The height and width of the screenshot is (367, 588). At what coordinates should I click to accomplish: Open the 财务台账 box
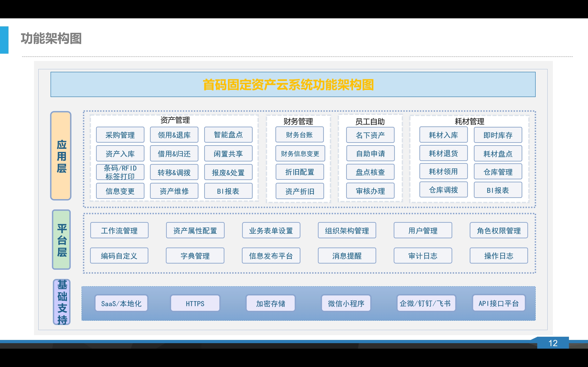pyautogui.click(x=299, y=135)
